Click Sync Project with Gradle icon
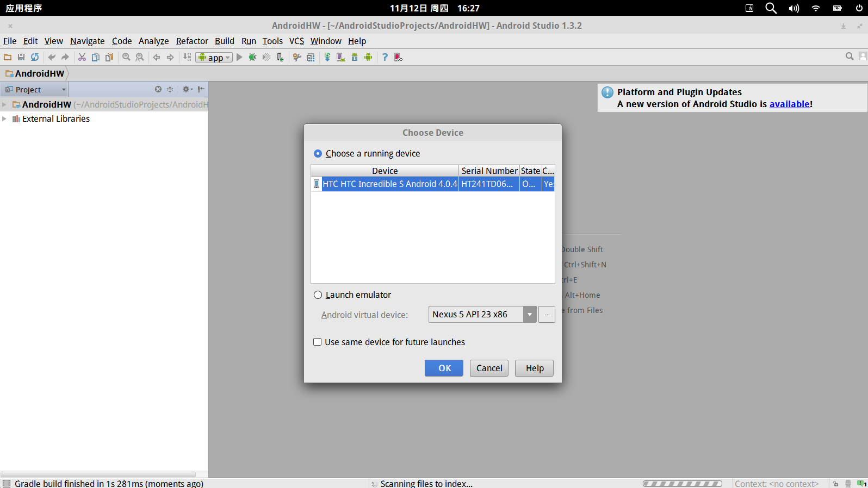Viewport: 868px width, 488px height. 327,57
